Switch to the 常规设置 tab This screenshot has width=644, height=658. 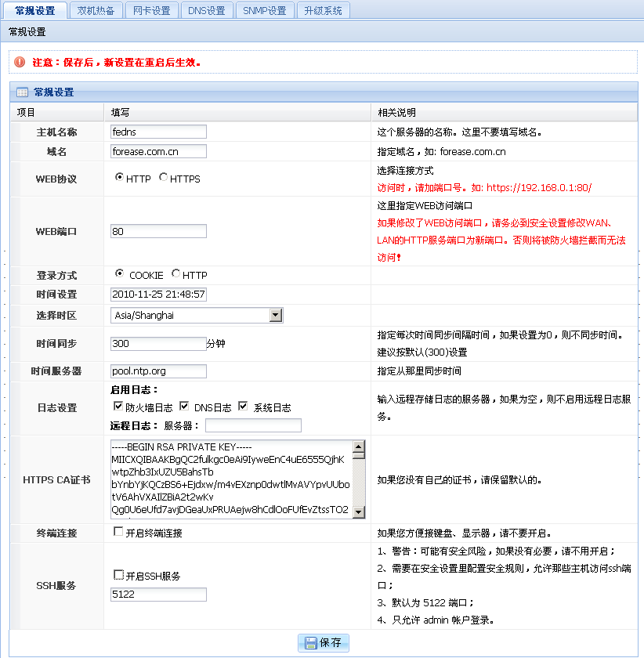click(x=35, y=10)
